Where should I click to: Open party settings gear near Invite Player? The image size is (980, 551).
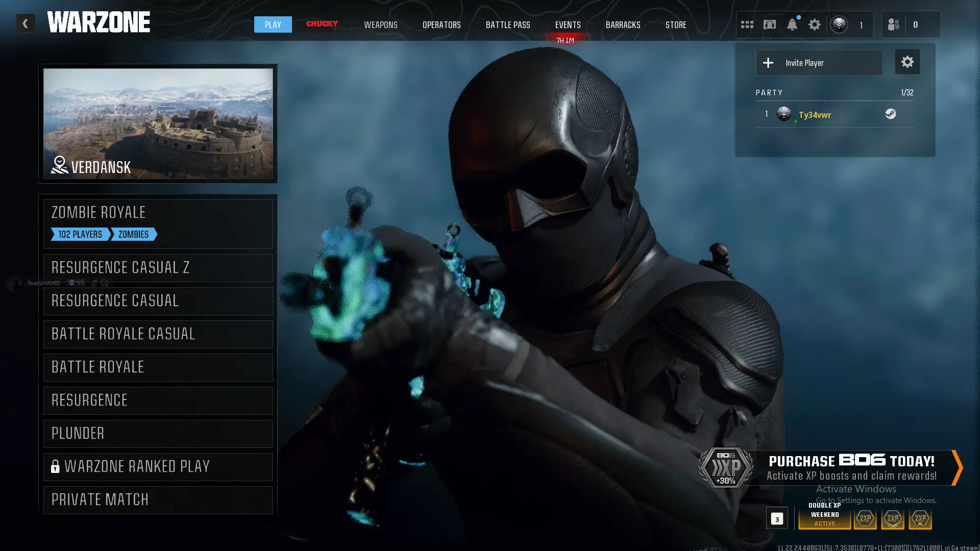pyautogui.click(x=907, y=62)
